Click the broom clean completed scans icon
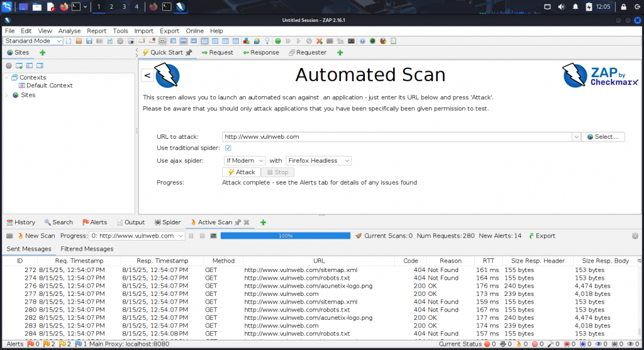644x350 pixels. (358, 236)
